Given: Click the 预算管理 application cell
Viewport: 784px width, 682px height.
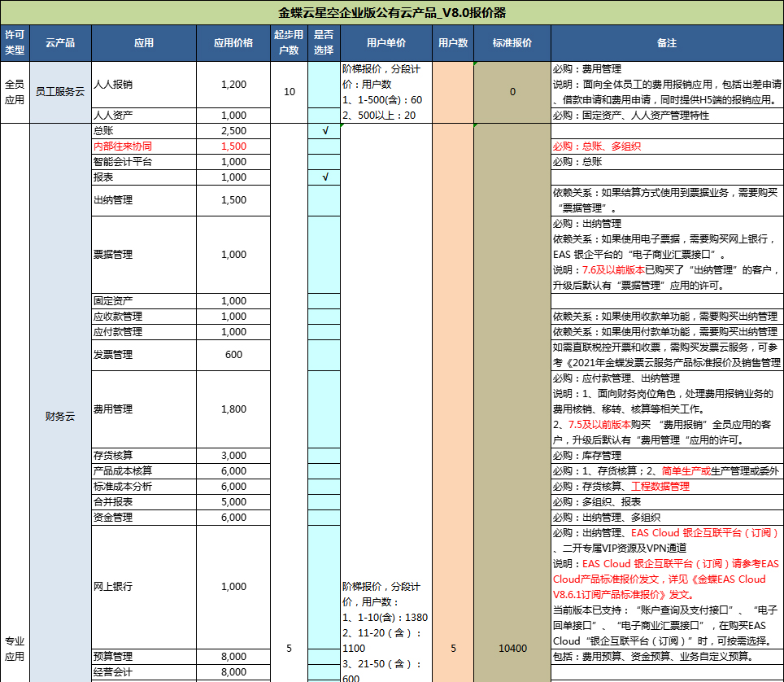Looking at the screenshot, I should (x=144, y=657).
